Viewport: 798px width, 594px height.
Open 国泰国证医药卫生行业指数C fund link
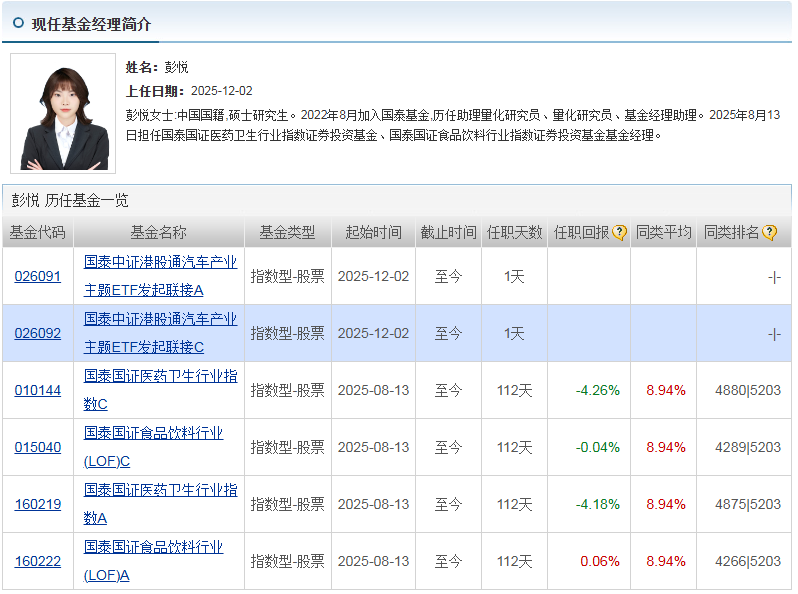pyautogui.click(x=160, y=390)
